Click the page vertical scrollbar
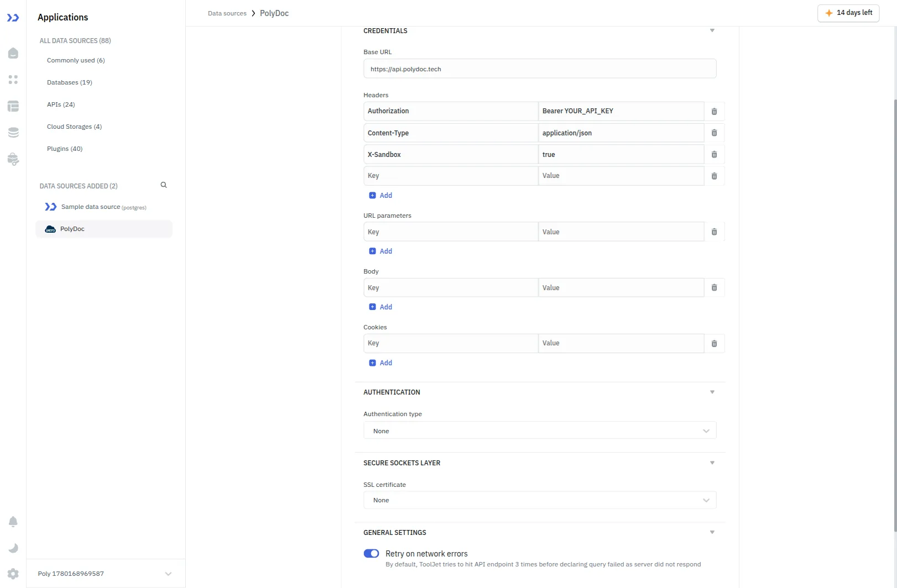 [x=895, y=315]
